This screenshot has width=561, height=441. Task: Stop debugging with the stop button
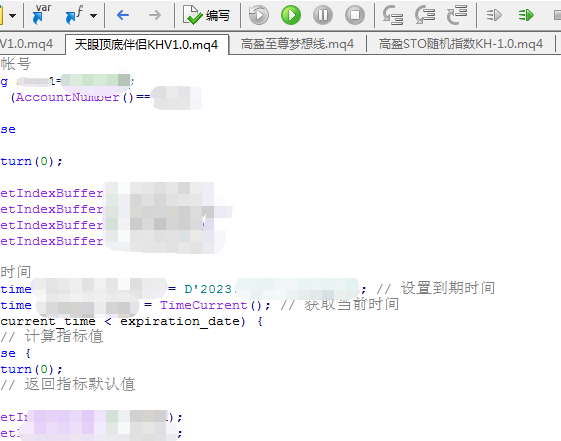click(355, 15)
